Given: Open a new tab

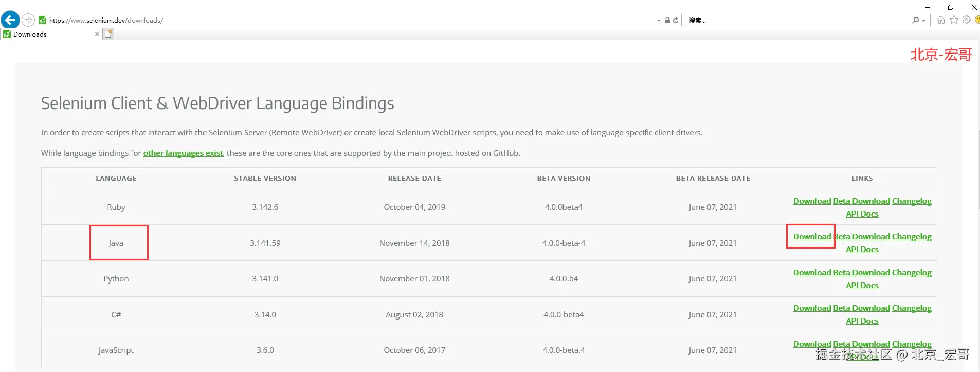Looking at the screenshot, I should 108,34.
